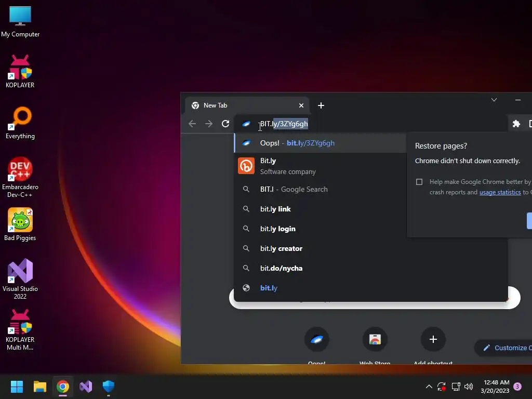The width and height of the screenshot is (532, 399).
Task: Open Everything search desktop shortcut
Action: point(20,123)
